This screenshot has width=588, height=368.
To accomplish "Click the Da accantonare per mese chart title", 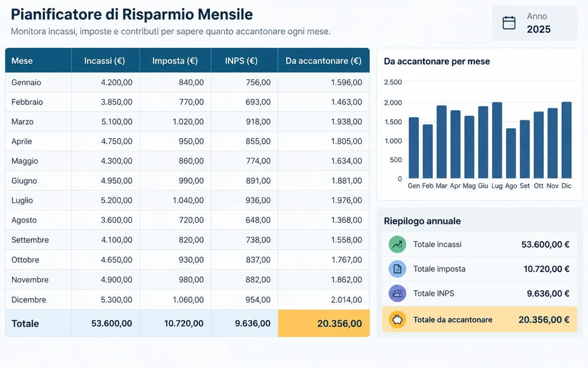I will click(x=437, y=61).
